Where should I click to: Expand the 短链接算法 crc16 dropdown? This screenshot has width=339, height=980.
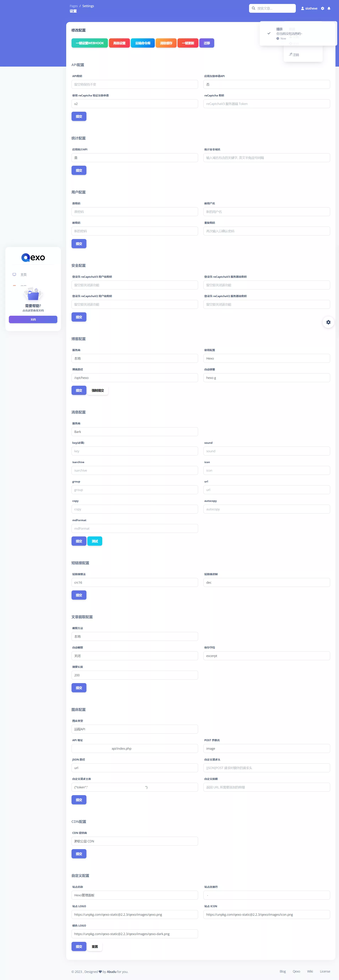[135, 582]
